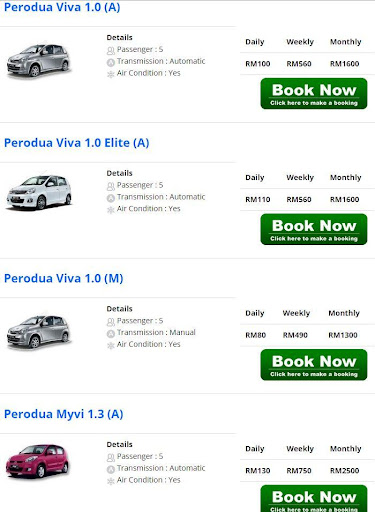Open the silver Perodua Viva 1.0 (A) thumbnail
The width and height of the screenshot is (375, 512).
click(x=38, y=60)
